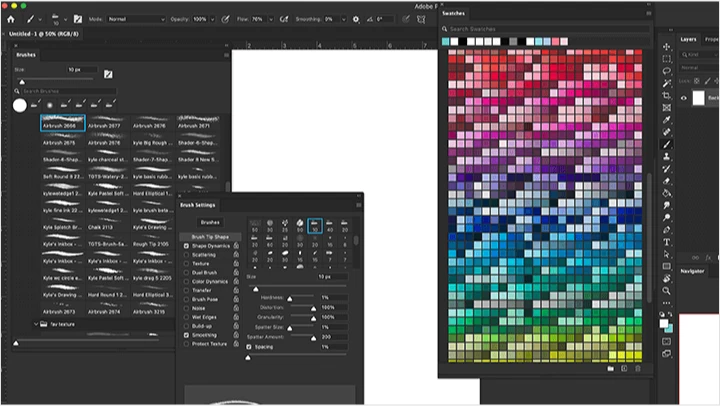Choose Airbrush 2677 brush preset
This screenshot has width=720, height=406.
(107, 122)
